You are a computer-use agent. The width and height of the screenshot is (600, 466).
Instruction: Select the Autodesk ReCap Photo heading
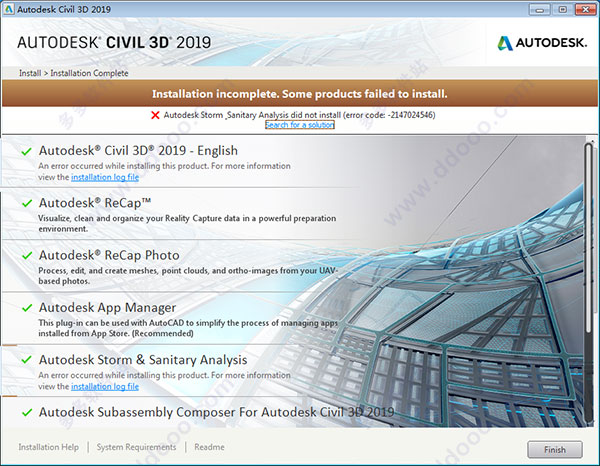(109, 255)
